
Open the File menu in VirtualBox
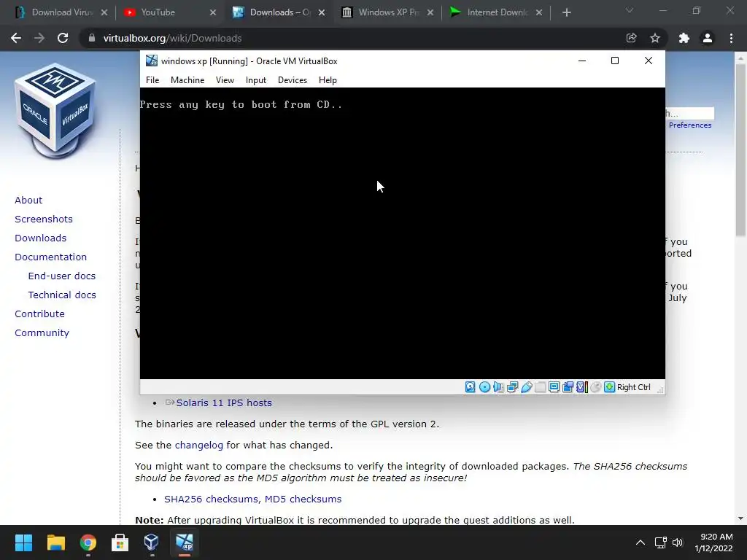(x=152, y=80)
